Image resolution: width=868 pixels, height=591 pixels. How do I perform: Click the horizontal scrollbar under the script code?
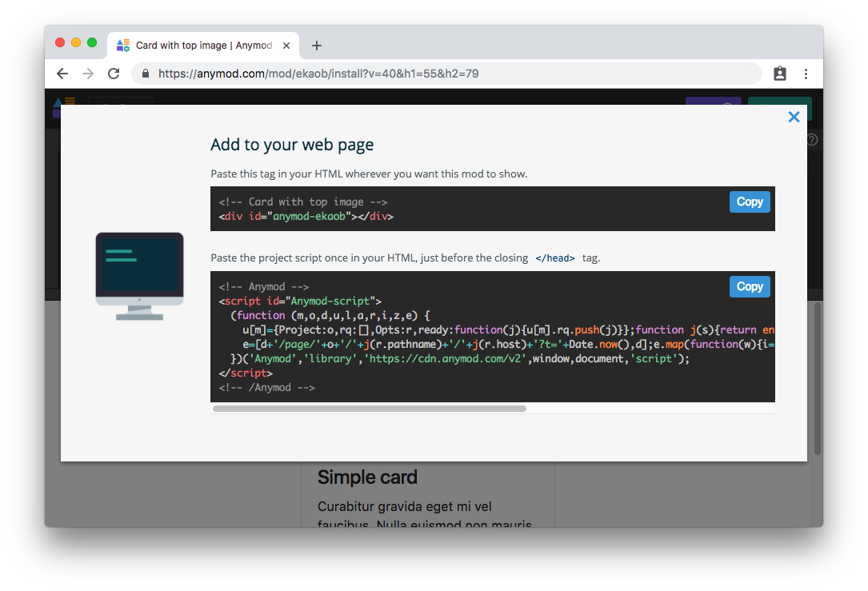click(x=370, y=409)
